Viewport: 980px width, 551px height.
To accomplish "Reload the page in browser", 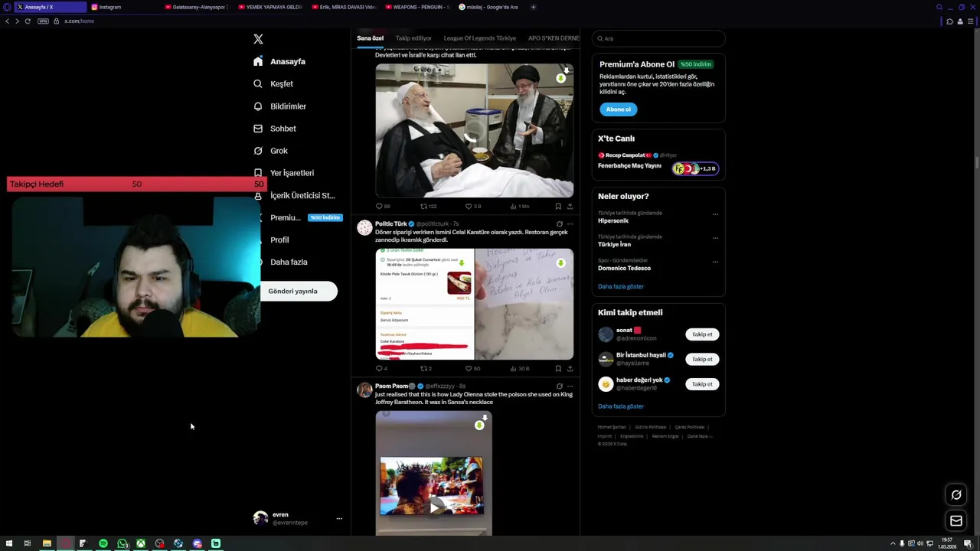I will coord(28,21).
